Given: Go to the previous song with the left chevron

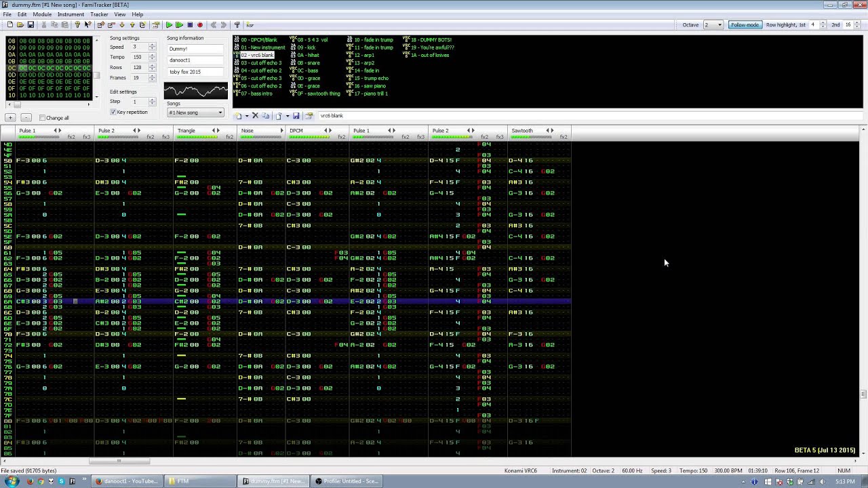Looking at the screenshot, I should click(213, 24).
